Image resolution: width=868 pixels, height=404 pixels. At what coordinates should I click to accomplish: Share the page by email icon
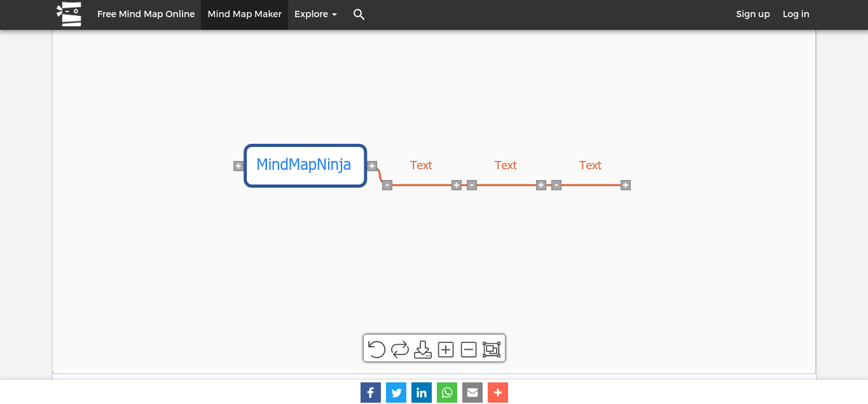point(472,393)
